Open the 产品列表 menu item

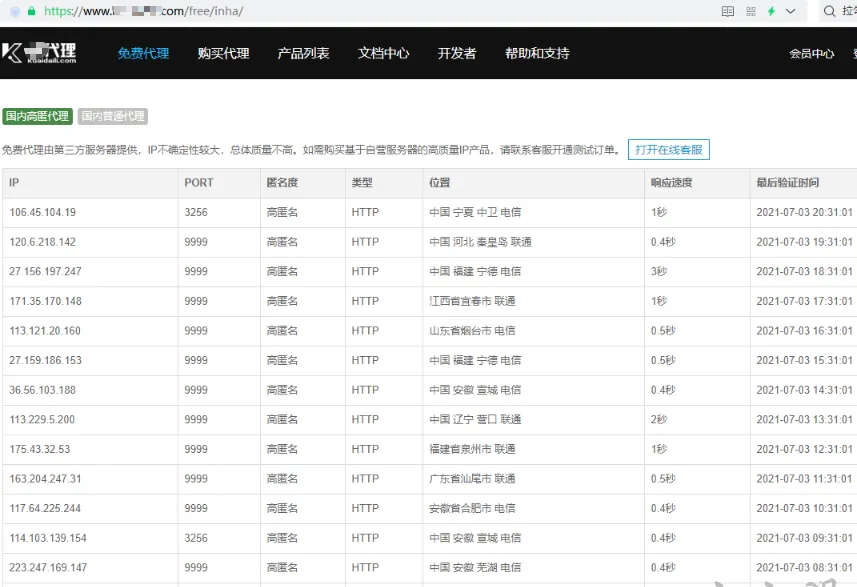point(303,53)
